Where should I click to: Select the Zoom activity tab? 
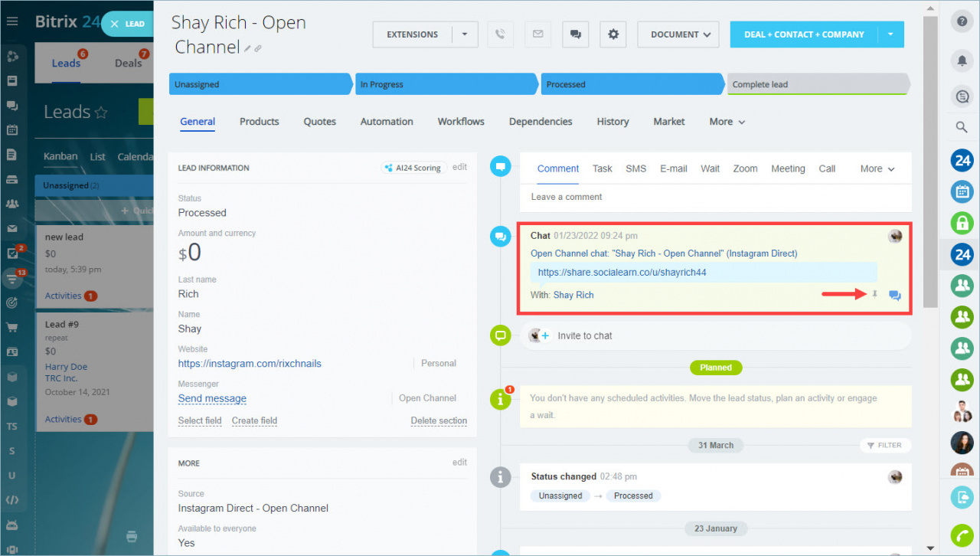(x=745, y=168)
